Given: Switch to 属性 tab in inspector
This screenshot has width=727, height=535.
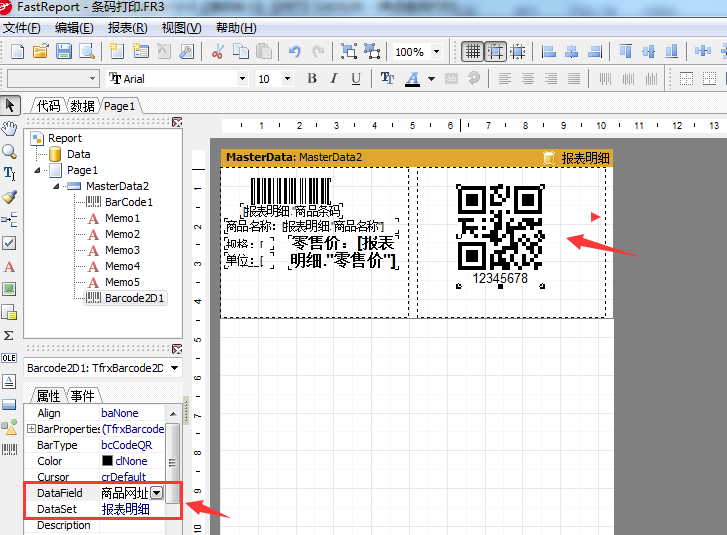Looking at the screenshot, I should pyautogui.click(x=48, y=395).
